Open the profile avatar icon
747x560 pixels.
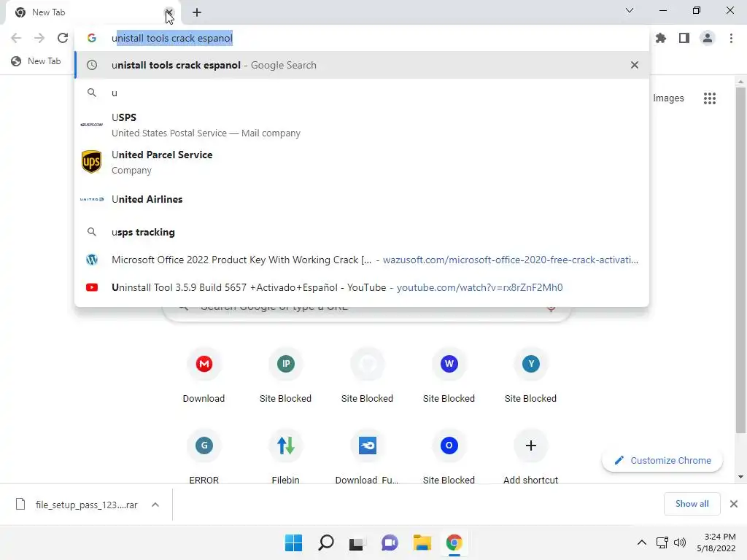[708, 38]
